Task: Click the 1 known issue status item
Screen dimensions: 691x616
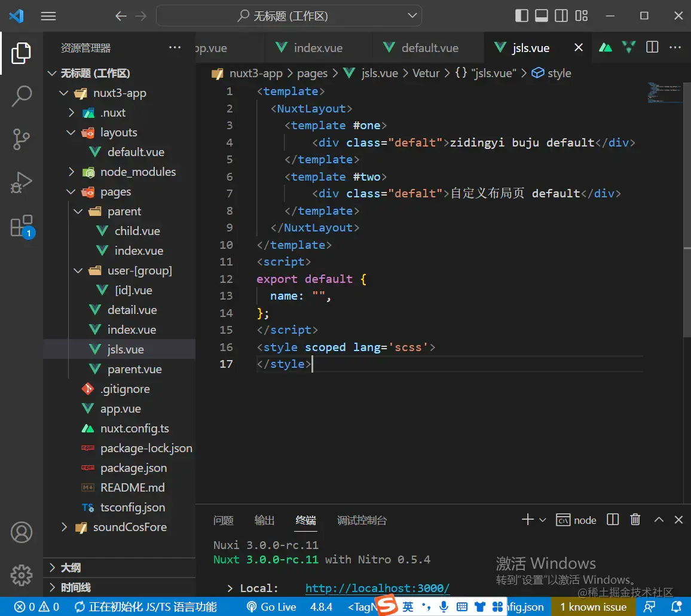Action: click(x=593, y=607)
